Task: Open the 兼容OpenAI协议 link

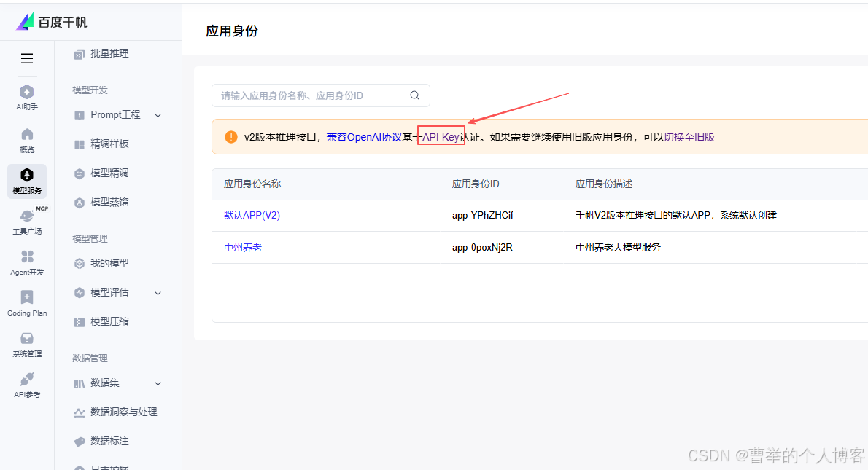Action: pos(364,136)
